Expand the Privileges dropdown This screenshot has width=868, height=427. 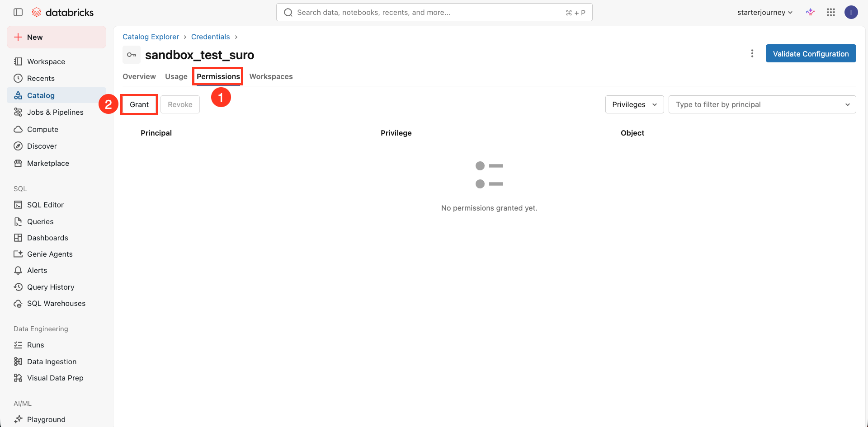coord(634,104)
